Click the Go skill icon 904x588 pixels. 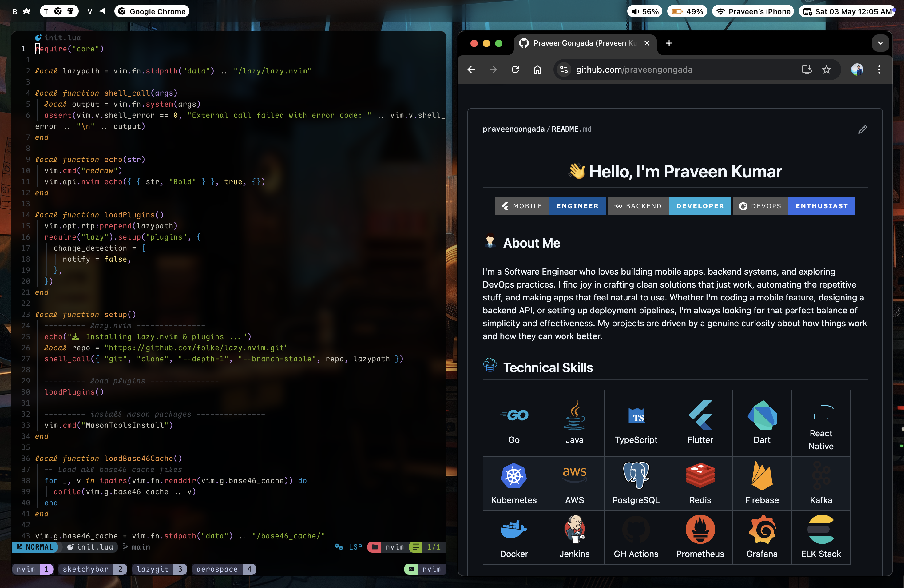[514, 415]
